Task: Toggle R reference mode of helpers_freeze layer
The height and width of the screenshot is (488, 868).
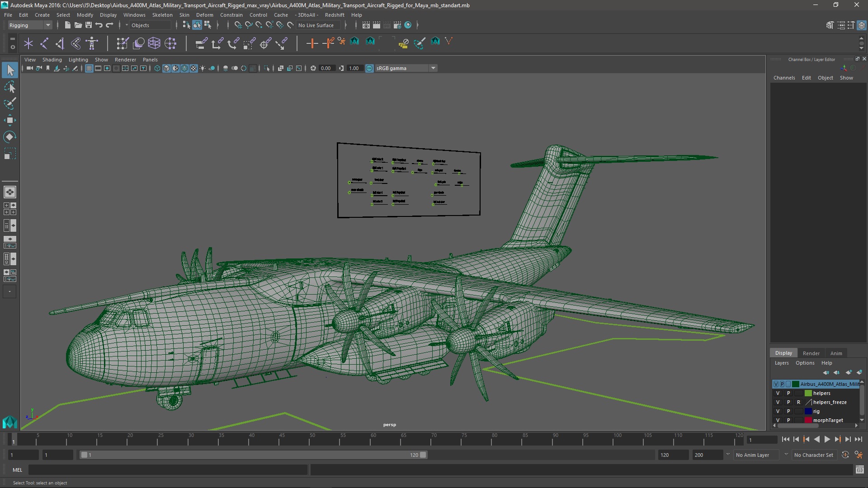Action: pos(799,403)
